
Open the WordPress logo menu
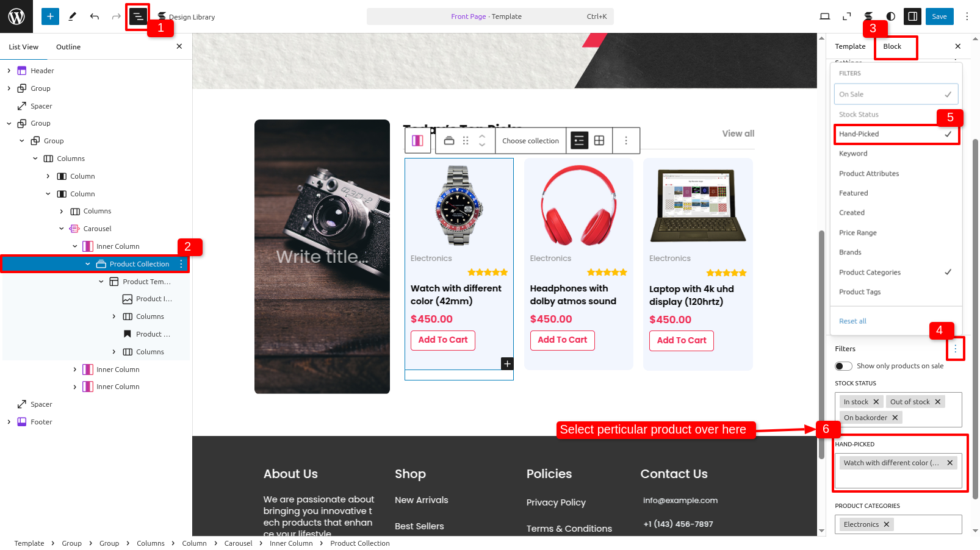(16, 16)
